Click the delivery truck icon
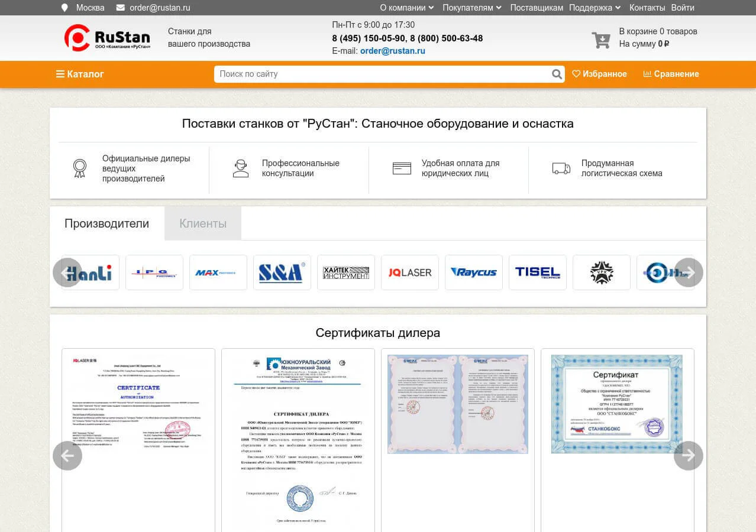 click(x=561, y=168)
